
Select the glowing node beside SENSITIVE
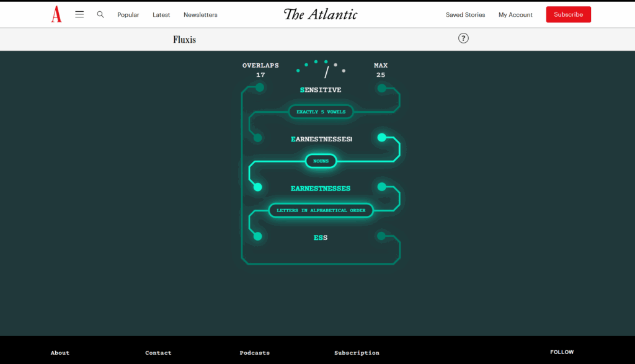click(x=259, y=87)
